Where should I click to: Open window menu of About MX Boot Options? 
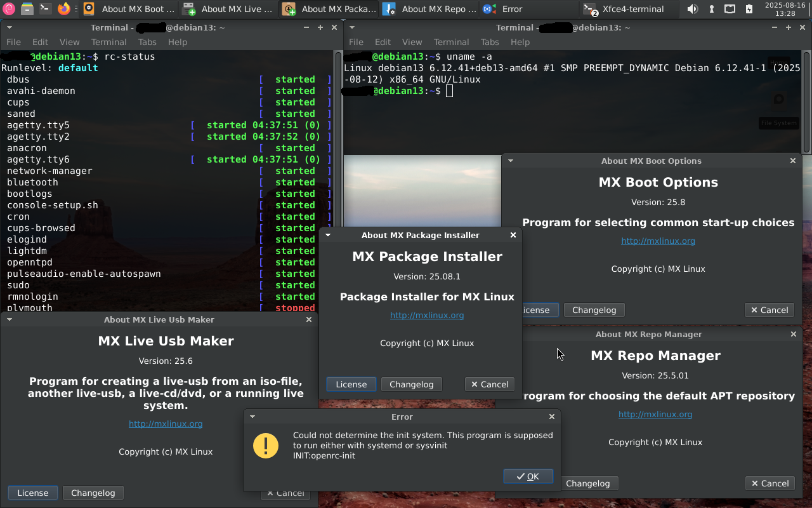coord(510,161)
